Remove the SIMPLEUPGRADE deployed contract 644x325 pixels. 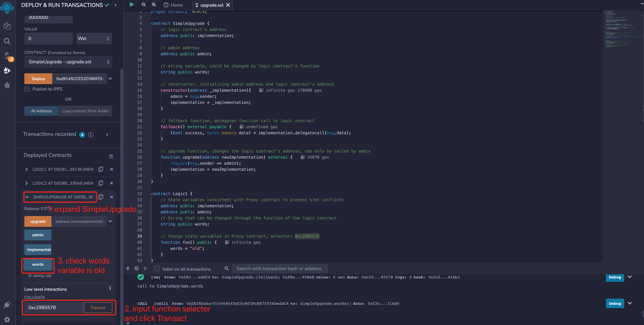tap(111, 197)
